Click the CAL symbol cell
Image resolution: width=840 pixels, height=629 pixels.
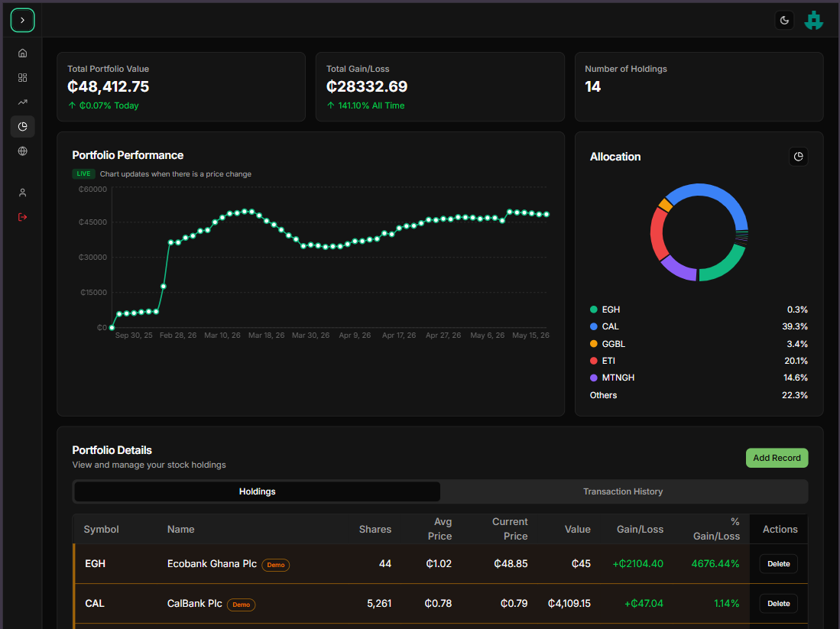(95, 603)
